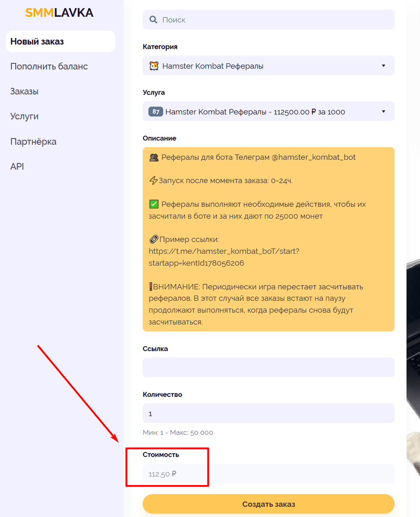The image size is (420, 517).
Task: Click the hamster icon in category
Action: pyautogui.click(x=154, y=66)
